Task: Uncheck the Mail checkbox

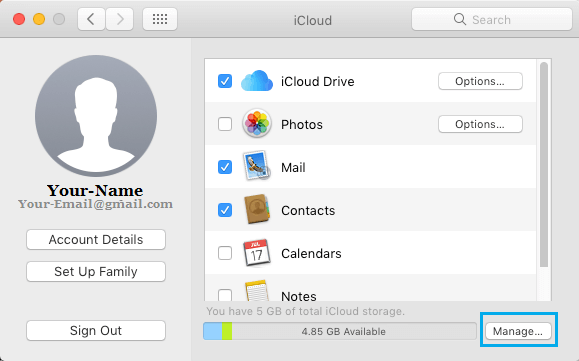Action: tap(225, 167)
